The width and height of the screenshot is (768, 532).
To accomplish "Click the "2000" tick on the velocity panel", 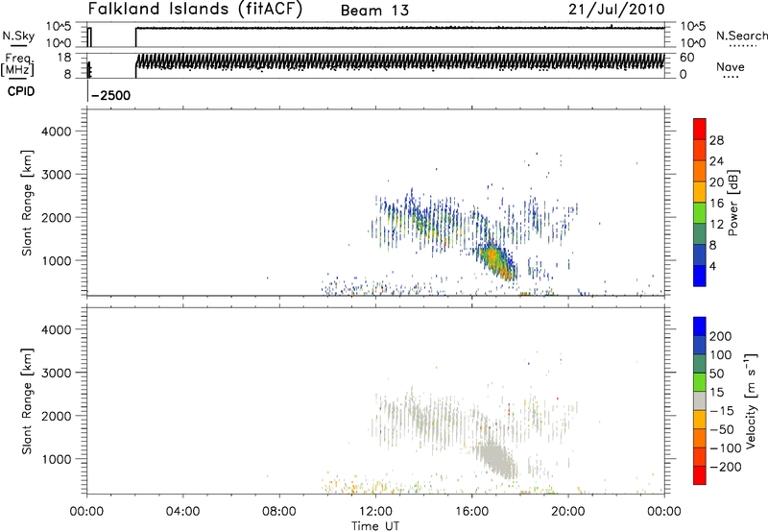I will pyautogui.click(x=56, y=416).
